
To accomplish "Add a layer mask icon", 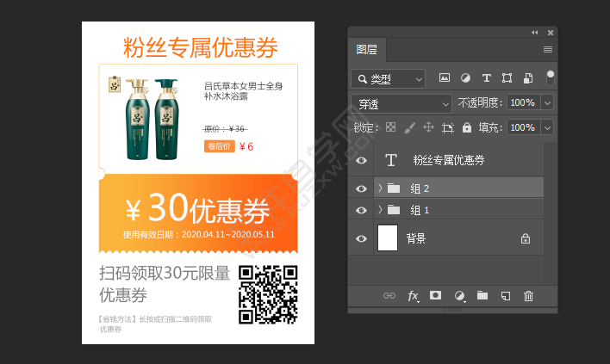I will (436, 296).
